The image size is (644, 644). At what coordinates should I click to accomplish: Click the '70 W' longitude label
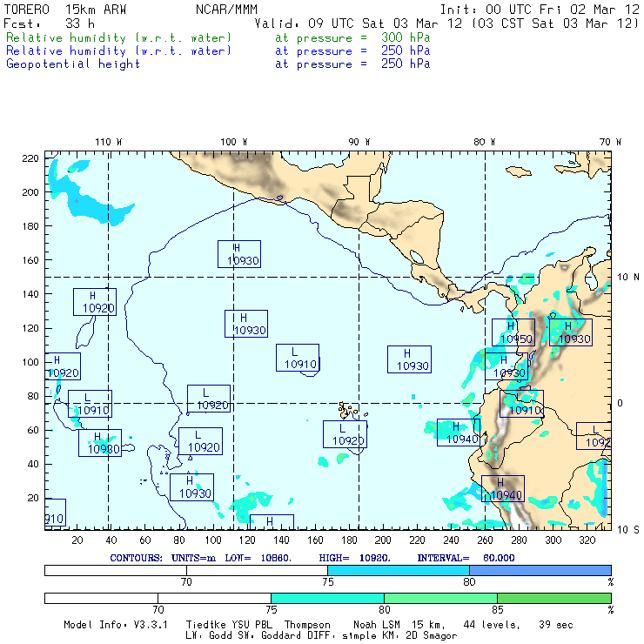click(610, 142)
